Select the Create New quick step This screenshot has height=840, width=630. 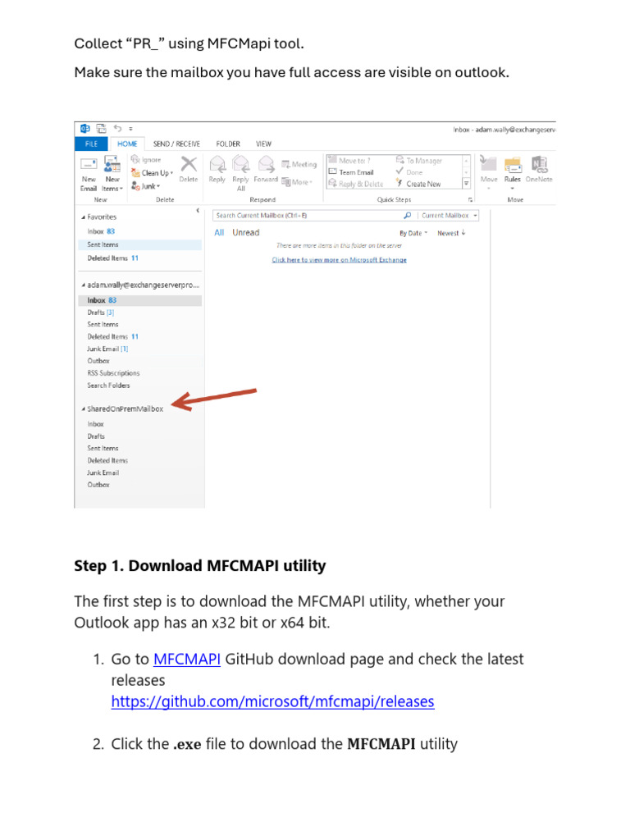click(418, 184)
